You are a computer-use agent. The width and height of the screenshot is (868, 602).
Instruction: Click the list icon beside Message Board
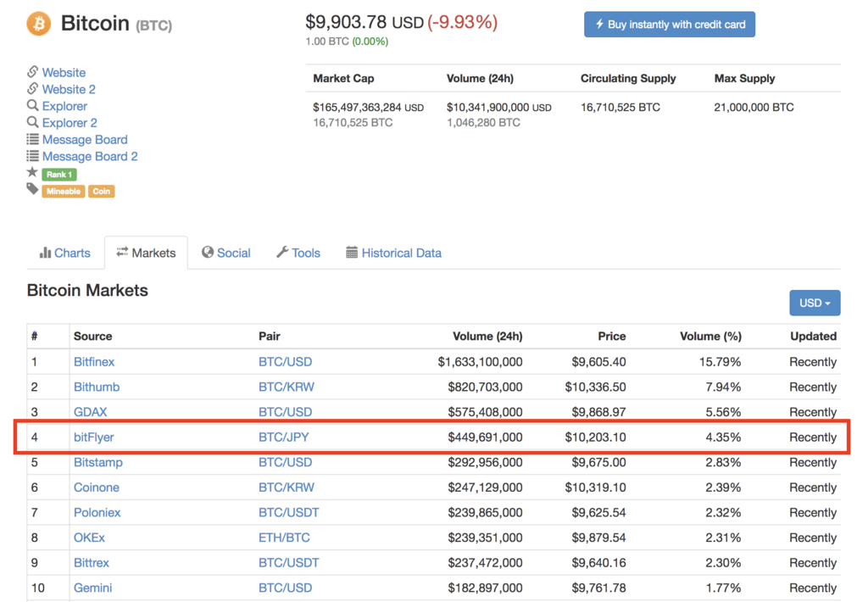[x=33, y=139]
